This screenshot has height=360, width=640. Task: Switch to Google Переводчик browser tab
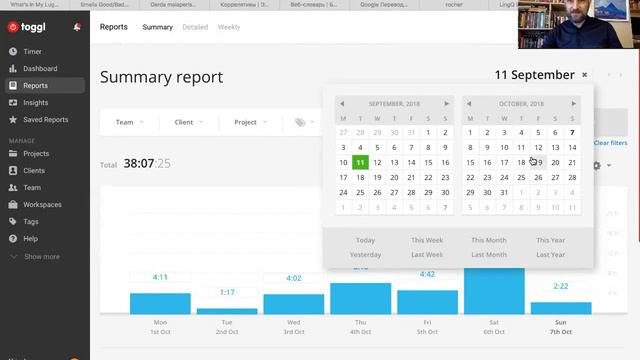[x=384, y=5]
